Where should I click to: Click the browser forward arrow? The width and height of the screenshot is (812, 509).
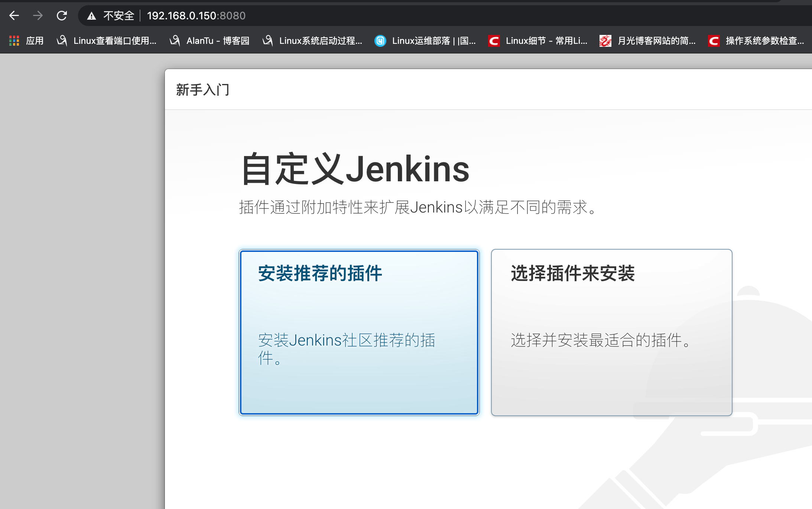(x=38, y=16)
